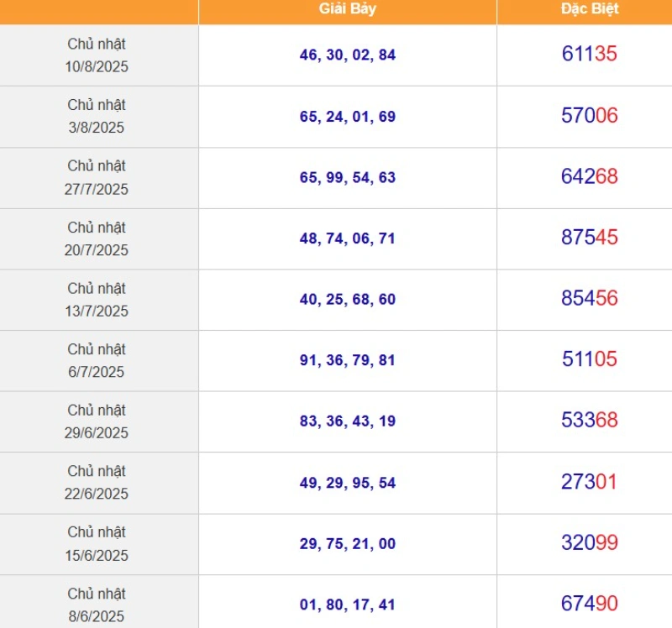Screen dimensions: 672x628
Task: Click special prize number 32099
Action: (x=590, y=542)
